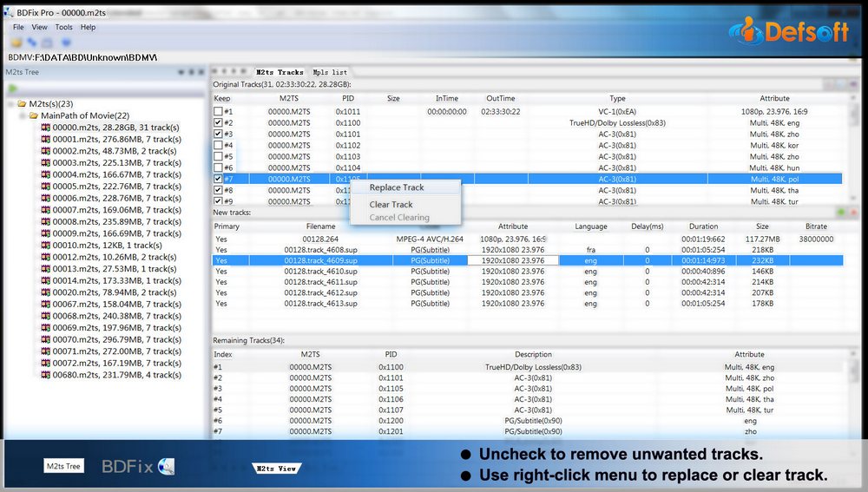This screenshot has width=868, height=492.
Task: Choose Replace Track from the context menu
Action: [405, 187]
